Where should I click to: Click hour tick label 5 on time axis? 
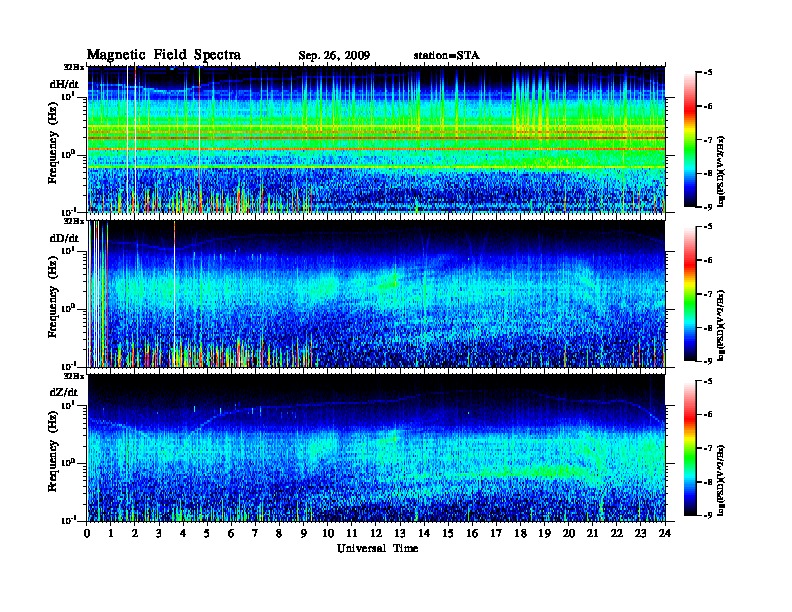point(207,534)
